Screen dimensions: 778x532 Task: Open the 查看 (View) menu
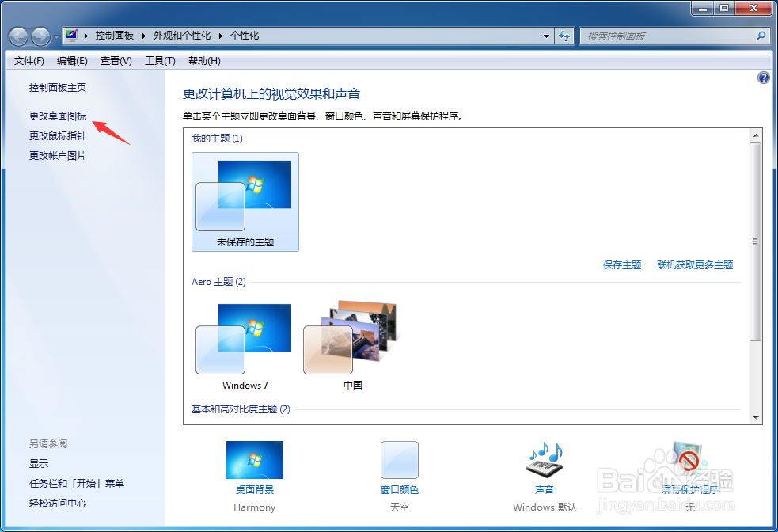[x=114, y=60]
